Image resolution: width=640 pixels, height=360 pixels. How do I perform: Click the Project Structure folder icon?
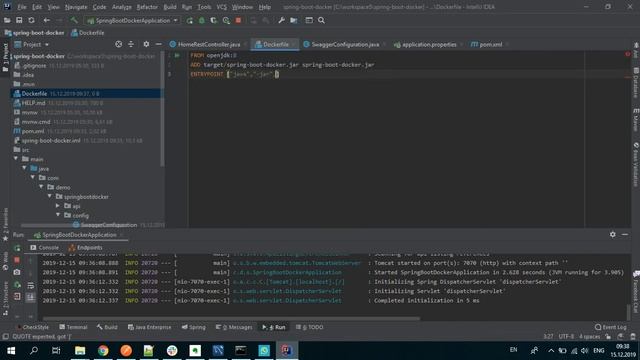294,20
